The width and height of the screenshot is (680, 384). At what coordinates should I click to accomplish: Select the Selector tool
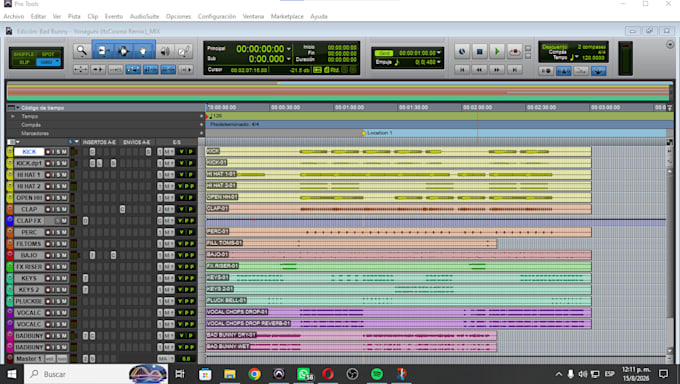(x=123, y=51)
